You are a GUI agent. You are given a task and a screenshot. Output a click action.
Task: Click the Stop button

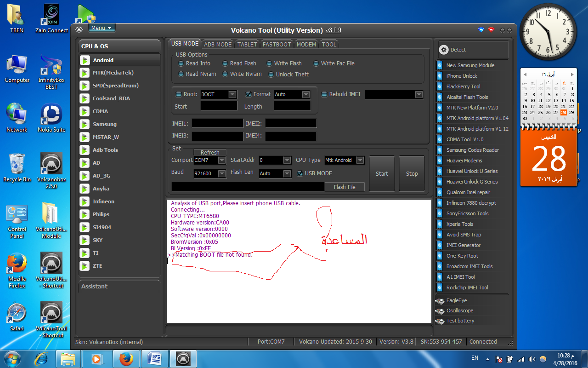[412, 173]
